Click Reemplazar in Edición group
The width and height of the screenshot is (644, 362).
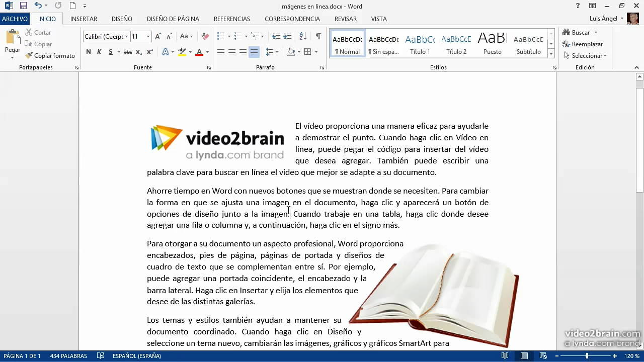583,44
